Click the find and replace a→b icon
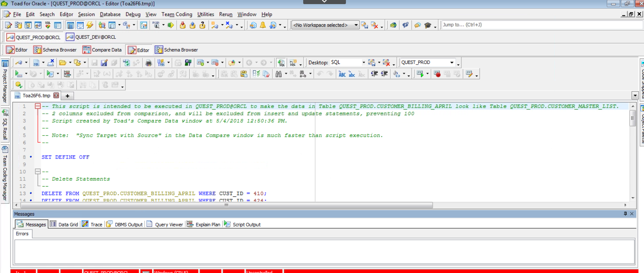Viewport: 644px width, 273px height. tap(303, 74)
